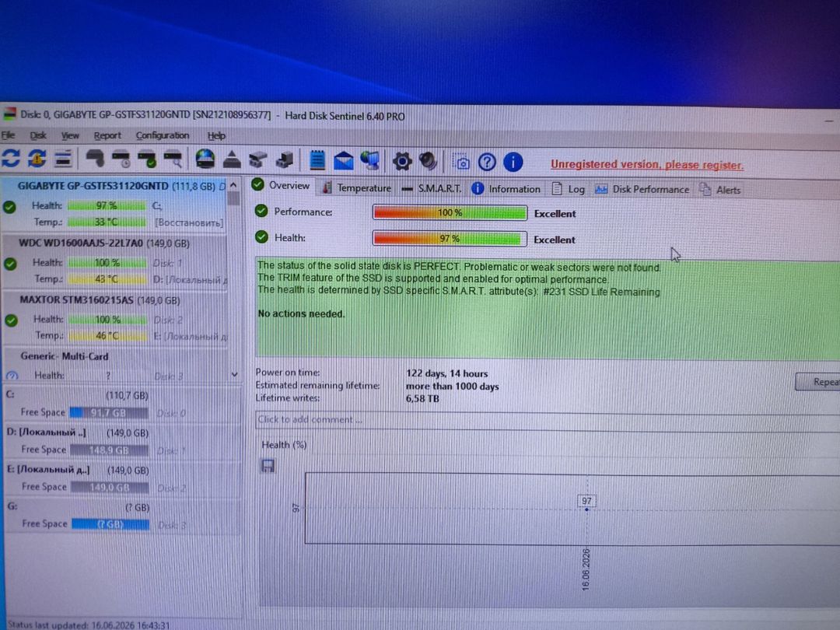This screenshot has width=840, height=630.
Task: Click the green check beside Health row
Action: click(261, 236)
